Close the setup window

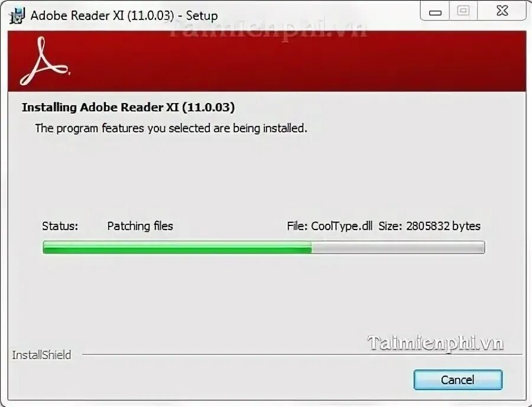(502, 11)
